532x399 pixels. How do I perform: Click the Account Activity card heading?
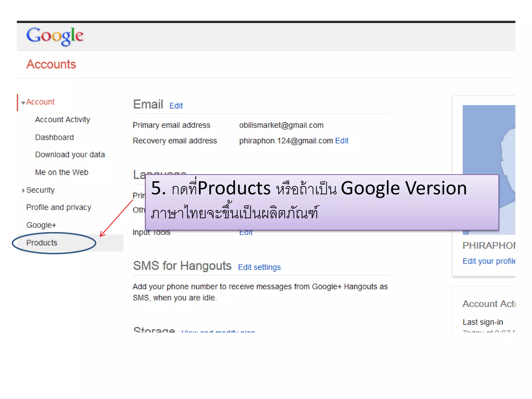point(489,304)
